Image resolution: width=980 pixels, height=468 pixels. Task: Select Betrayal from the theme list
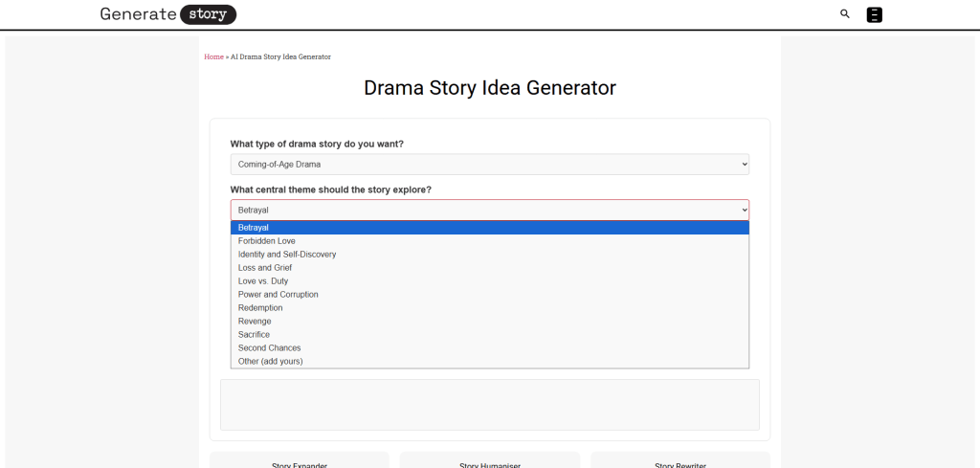point(254,228)
